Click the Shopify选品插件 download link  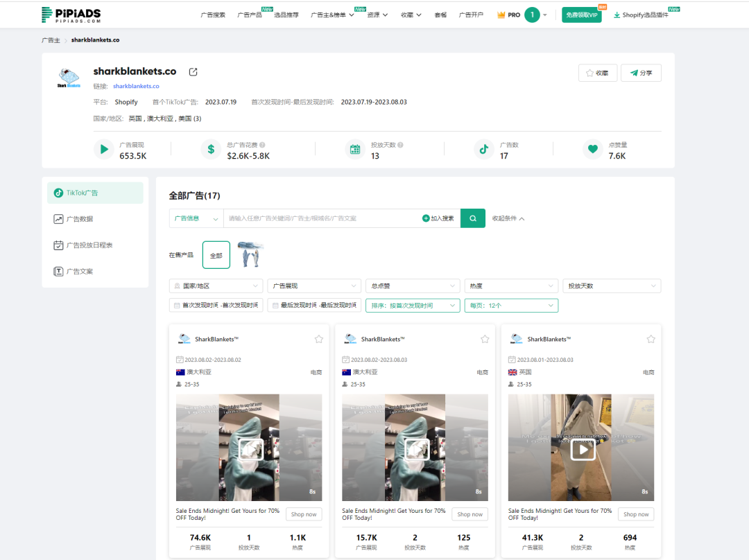[x=641, y=15]
